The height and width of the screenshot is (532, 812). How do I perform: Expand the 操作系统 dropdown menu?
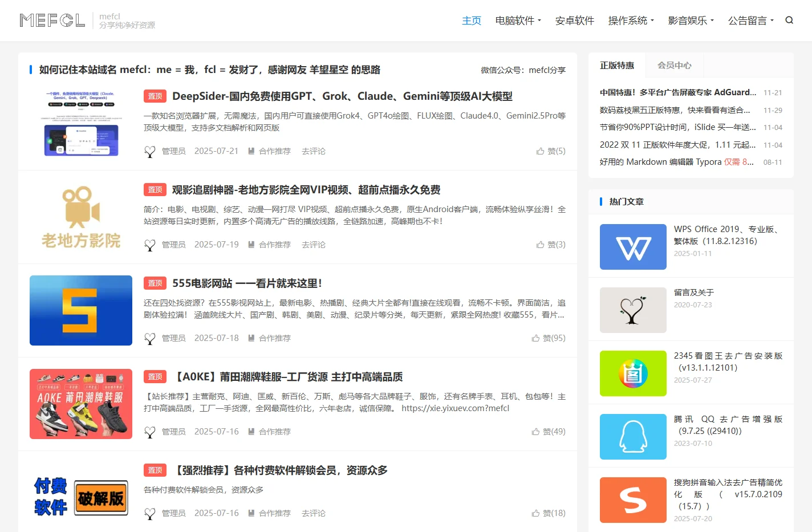tap(631, 21)
